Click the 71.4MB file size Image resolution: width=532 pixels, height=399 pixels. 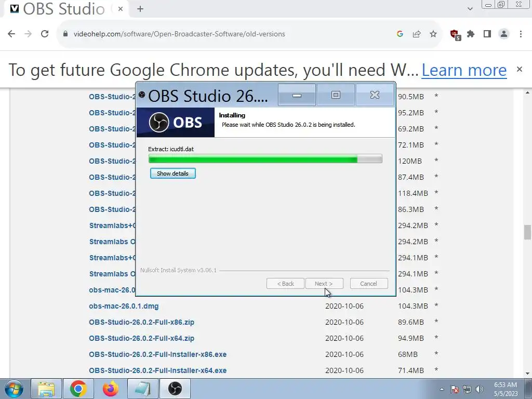[411, 370]
